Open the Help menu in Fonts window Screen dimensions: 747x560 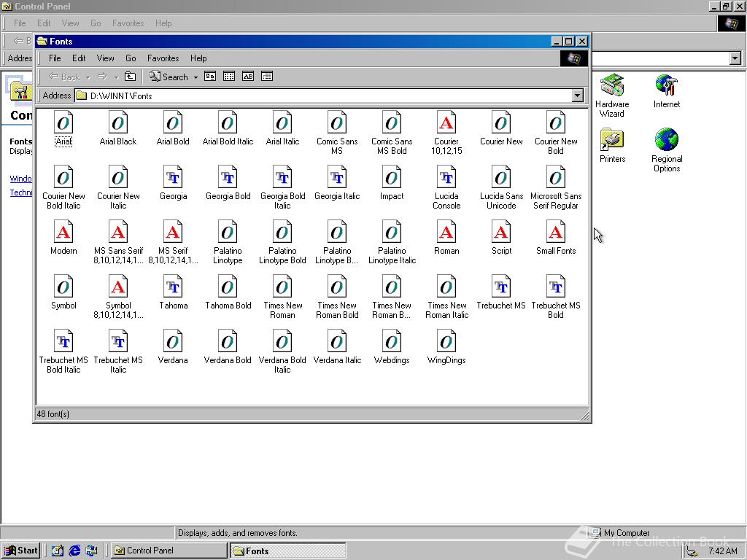coord(198,58)
